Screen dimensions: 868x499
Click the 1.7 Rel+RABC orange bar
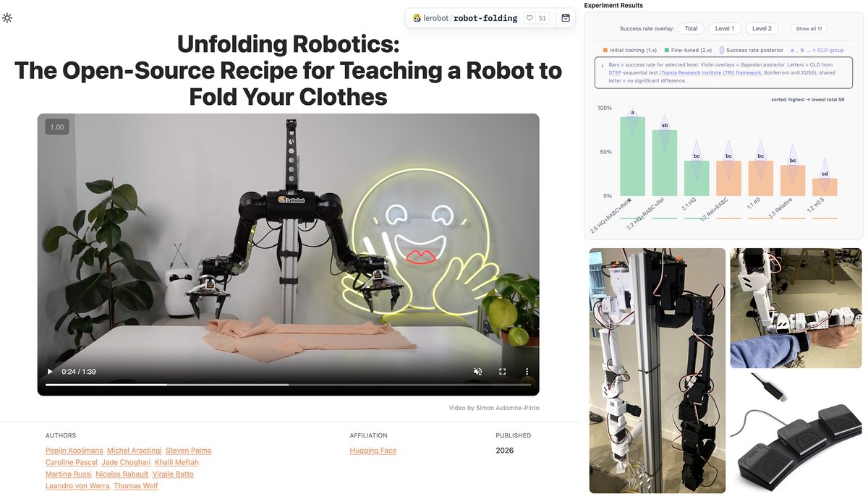pyautogui.click(x=728, y=178)
